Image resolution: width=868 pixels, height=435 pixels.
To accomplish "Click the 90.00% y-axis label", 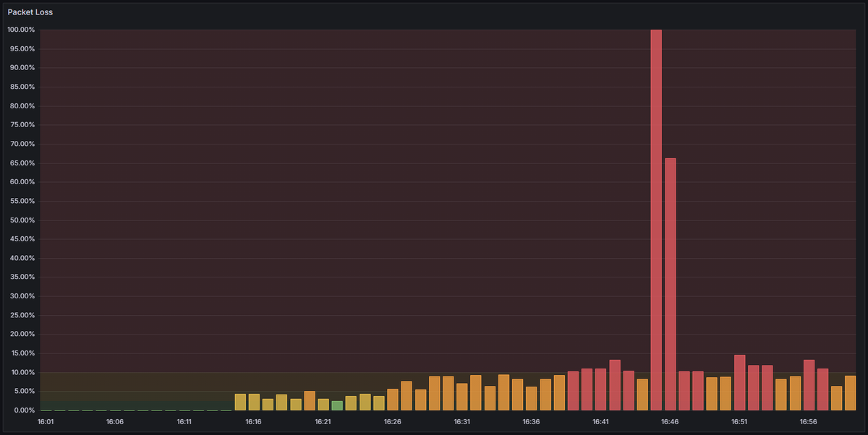I will pos(22,68).
